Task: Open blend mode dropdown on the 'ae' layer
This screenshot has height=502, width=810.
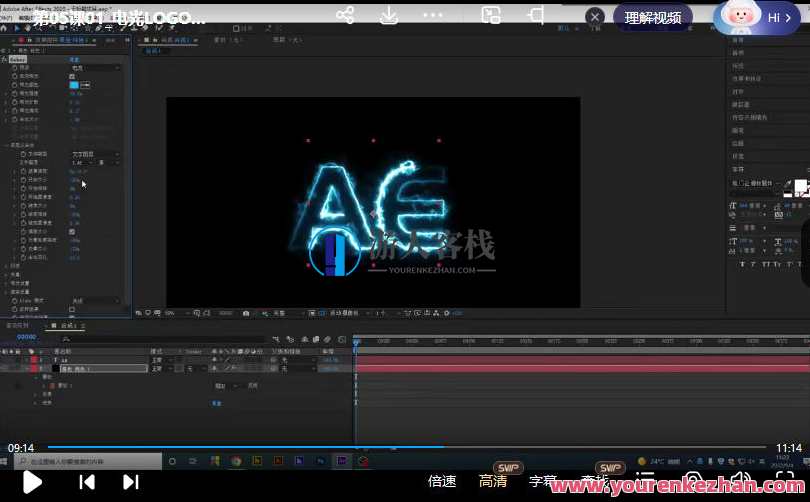Action: click(160, 360)
